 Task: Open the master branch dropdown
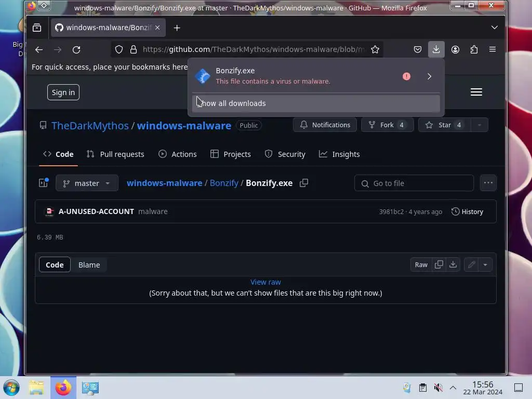pyautogui.click(x=87, y=183)
